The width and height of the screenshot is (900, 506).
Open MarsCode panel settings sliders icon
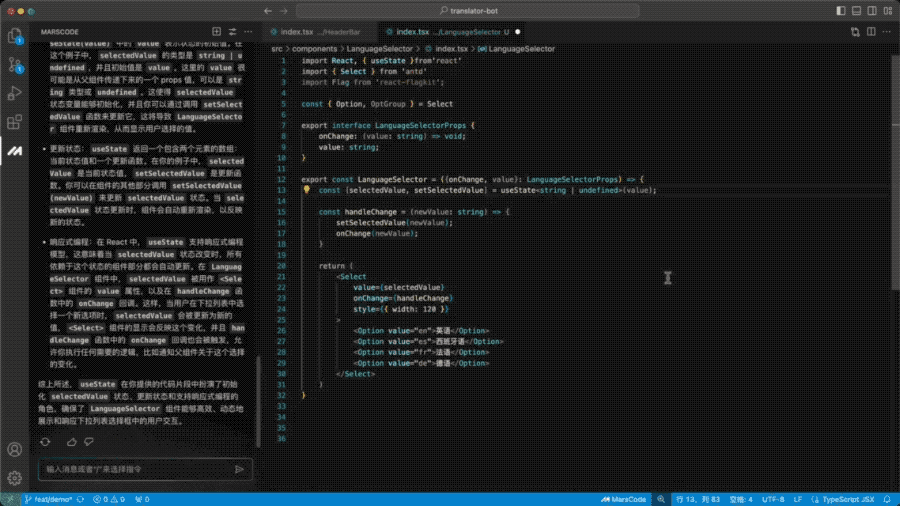[232, 32]
